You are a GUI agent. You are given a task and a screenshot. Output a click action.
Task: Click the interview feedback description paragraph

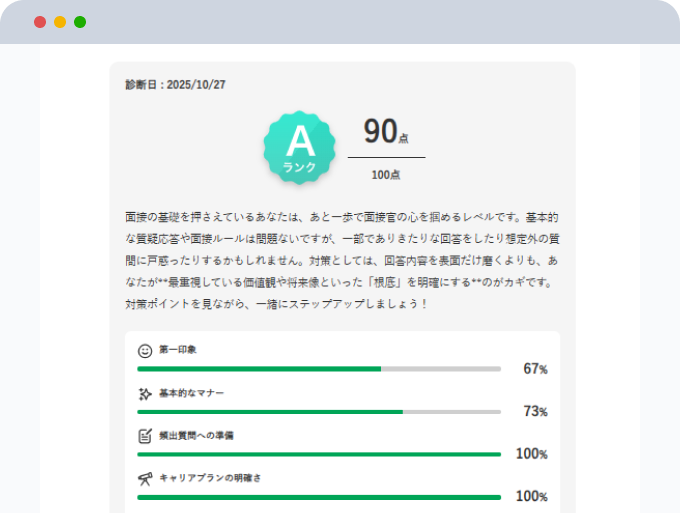point(340,259)
